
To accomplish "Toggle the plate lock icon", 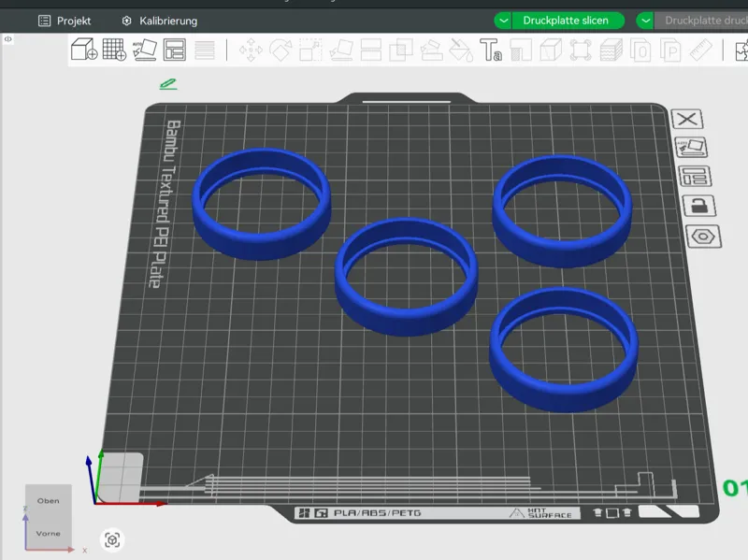I will coord(698,206).
